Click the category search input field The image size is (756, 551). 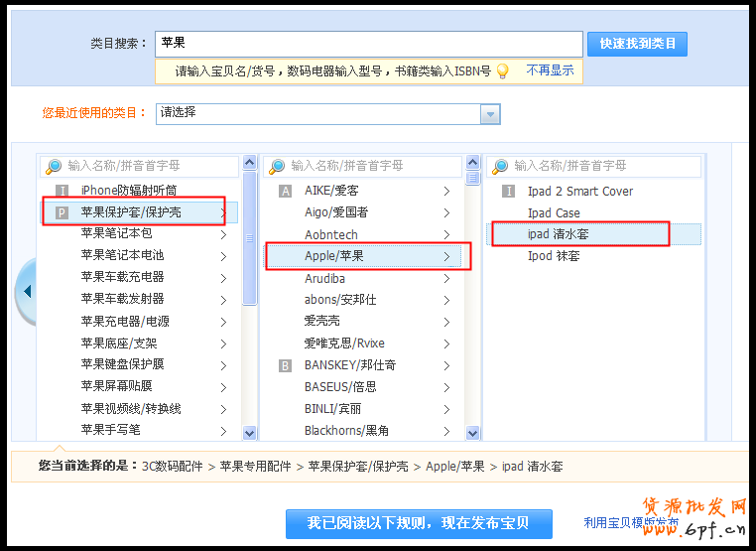[368, 44]
